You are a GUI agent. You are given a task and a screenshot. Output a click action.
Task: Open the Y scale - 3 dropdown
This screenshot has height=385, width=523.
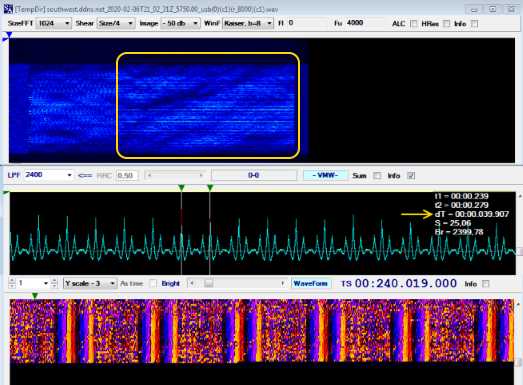(90, 284)
